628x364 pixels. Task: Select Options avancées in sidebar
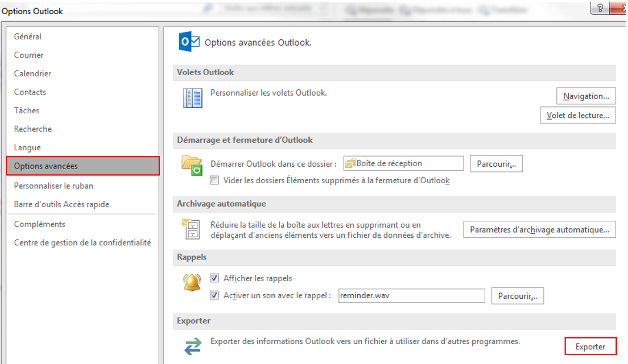(83, 166)
